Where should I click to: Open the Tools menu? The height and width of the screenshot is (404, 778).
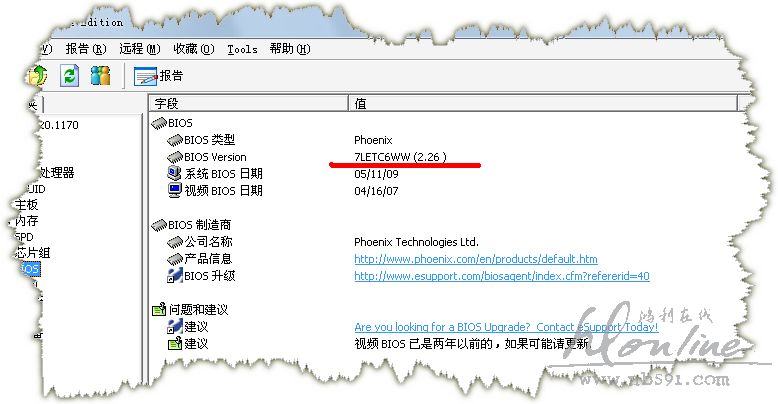(242, 49)
